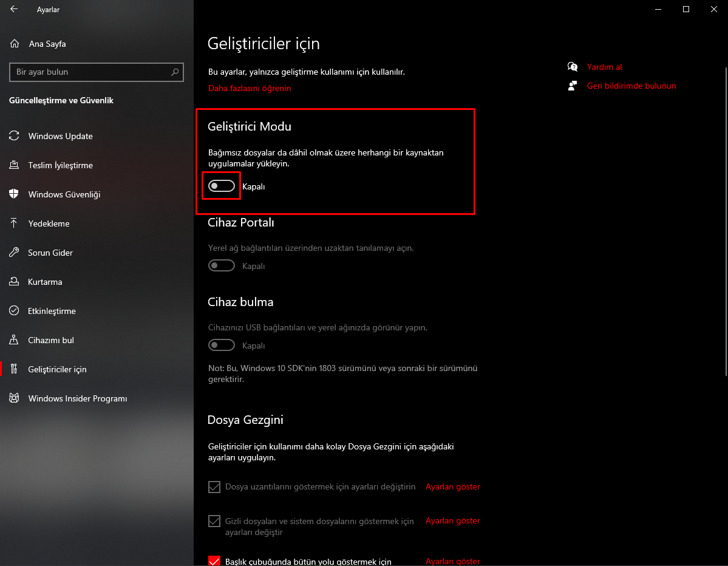Screen dimensions: 728x566
Task: Click Geri bildirimde bulunun link
Action: click(x=631, y=86)
